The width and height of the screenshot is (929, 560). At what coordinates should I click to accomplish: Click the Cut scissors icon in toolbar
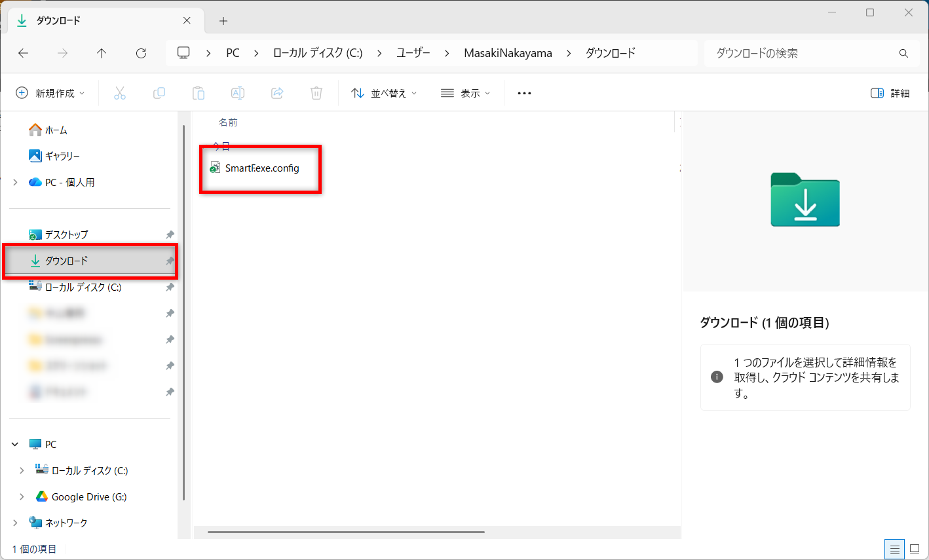coord(120,93)
